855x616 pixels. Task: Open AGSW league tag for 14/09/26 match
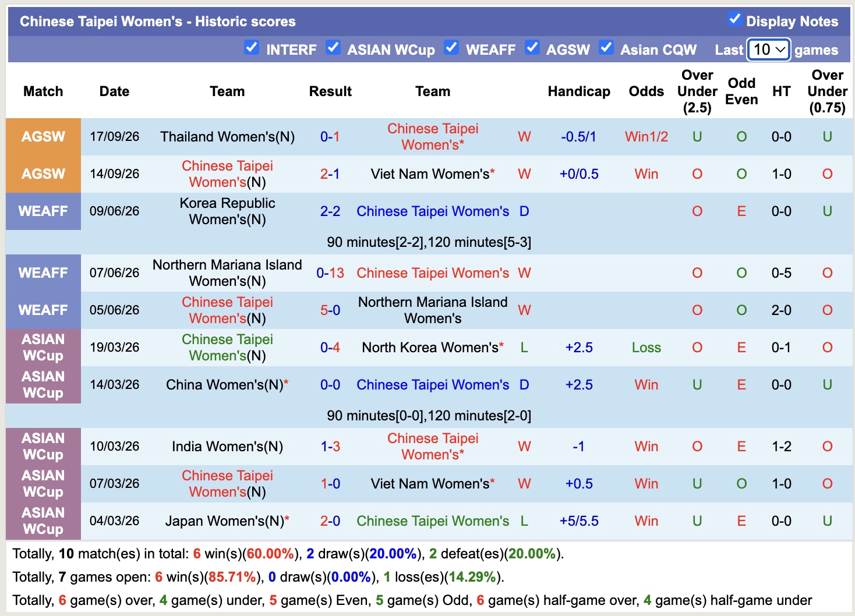pos(43,174)
